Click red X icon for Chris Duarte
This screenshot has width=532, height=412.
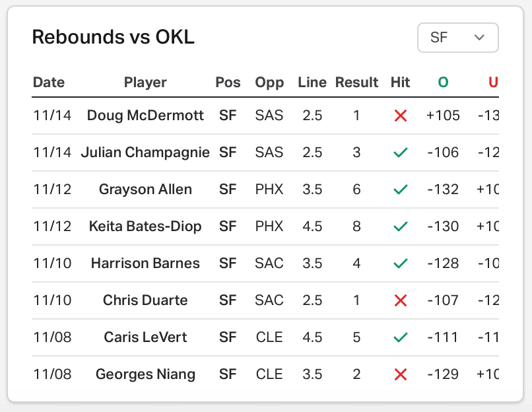(x=401, y=300)
